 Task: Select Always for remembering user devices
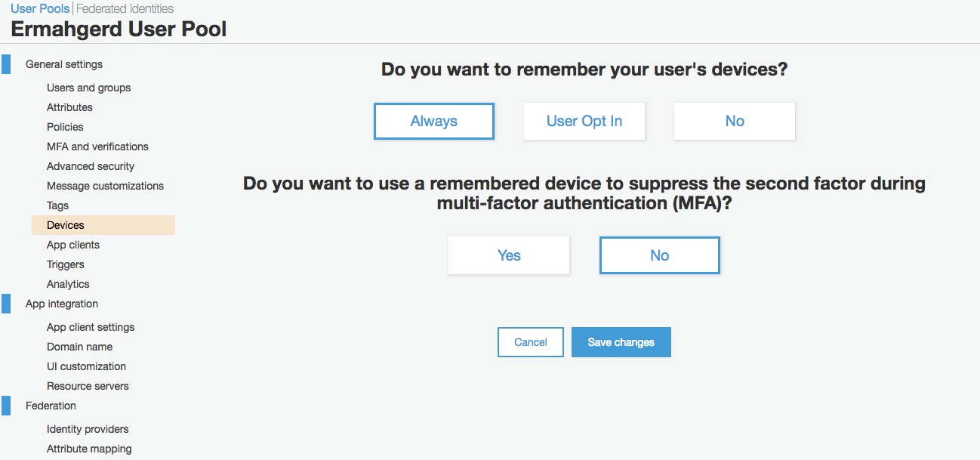click(434, 121)
